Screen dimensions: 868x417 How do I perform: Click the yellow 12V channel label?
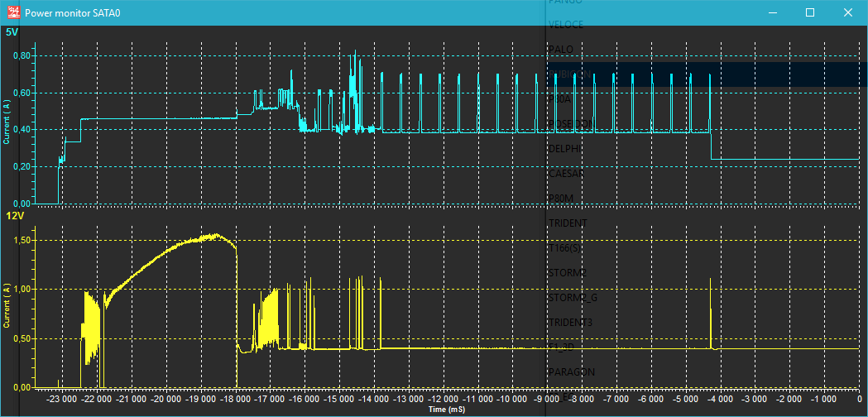pos(14,216)
